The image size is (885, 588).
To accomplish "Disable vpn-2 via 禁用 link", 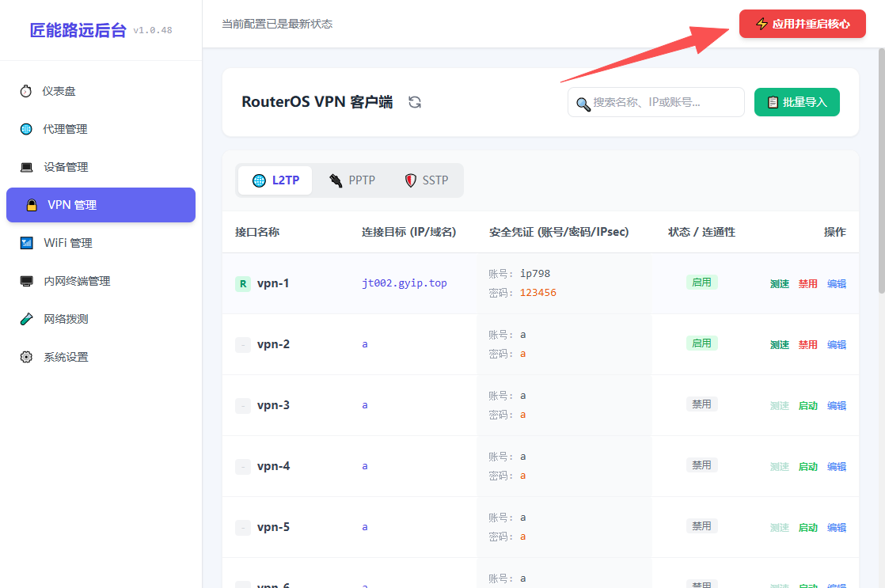I will pos(807,345).
